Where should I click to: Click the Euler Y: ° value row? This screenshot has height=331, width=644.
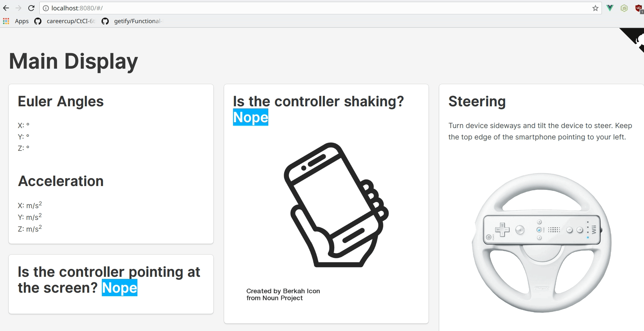click(24, 137)
